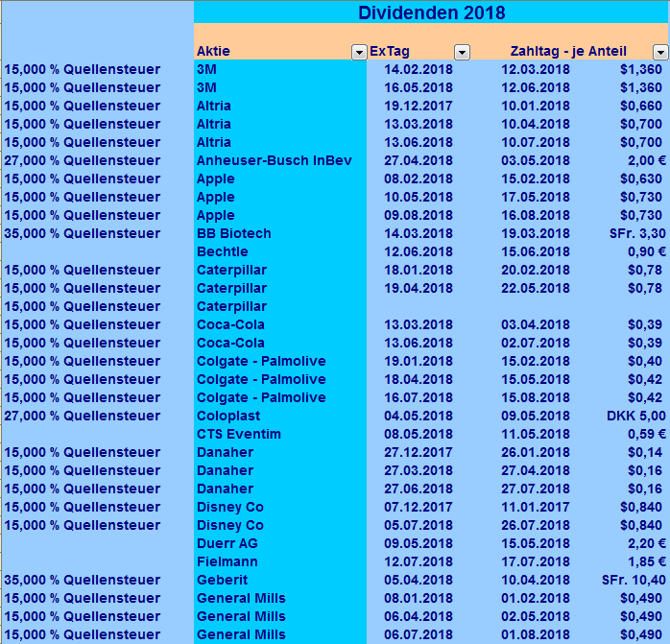The height and width of the screenshot is (644, 670).
Task: Click Apple Zahltag date 17.05.2018
Action: click(536, 197)
